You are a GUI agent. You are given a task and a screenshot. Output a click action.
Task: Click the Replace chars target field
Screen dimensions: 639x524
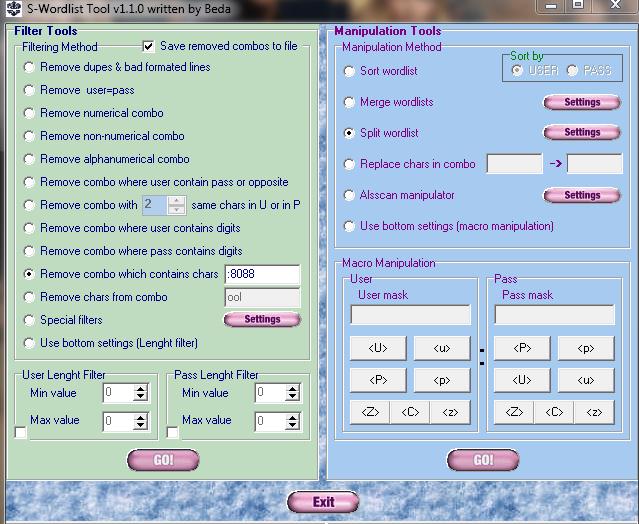595,164
